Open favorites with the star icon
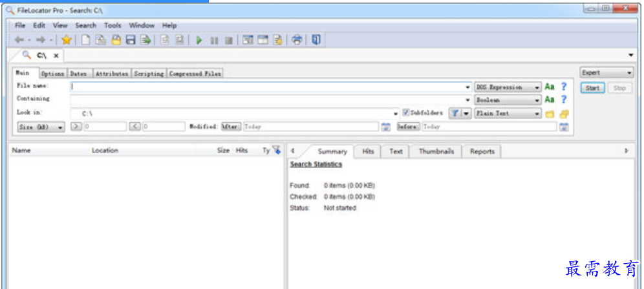This screenshot has width=644, height=289. click(x=66, y=40)
